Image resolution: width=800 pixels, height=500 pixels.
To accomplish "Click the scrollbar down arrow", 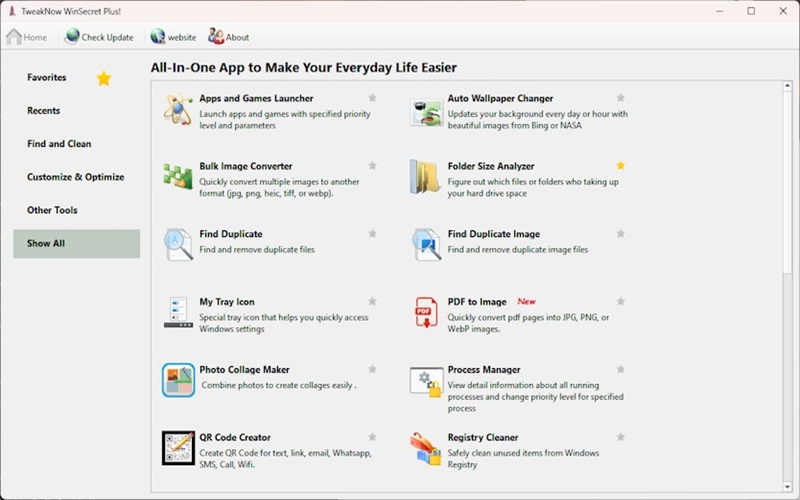I will pos(787,487).
